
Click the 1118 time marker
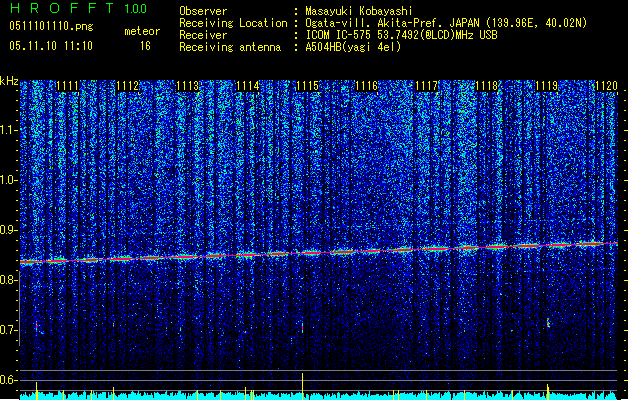coord(487,86)
